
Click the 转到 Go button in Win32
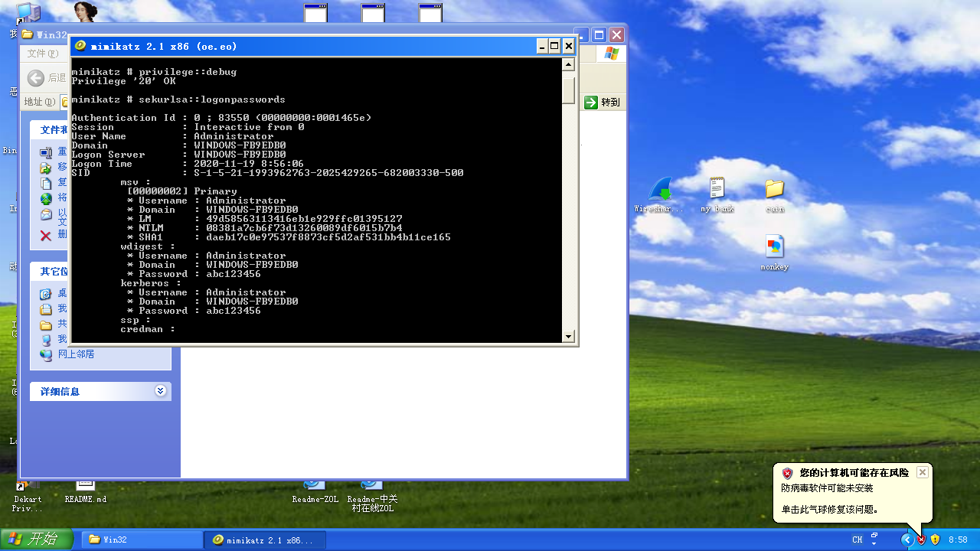(603, 103)
